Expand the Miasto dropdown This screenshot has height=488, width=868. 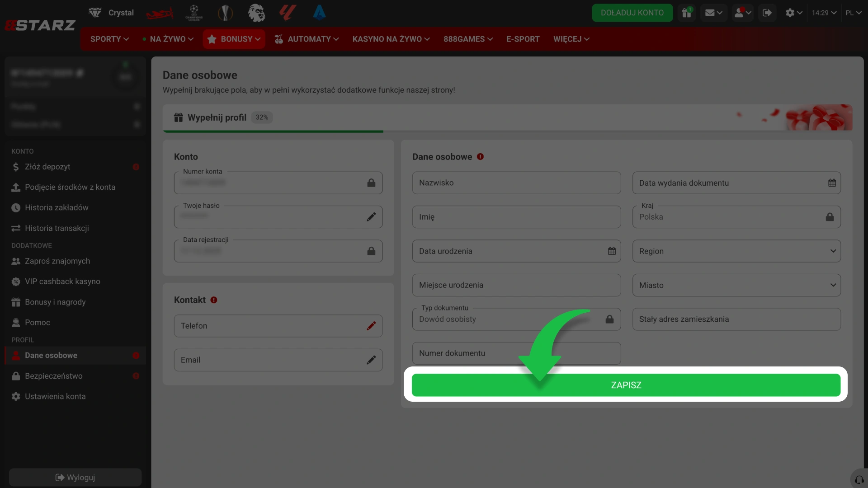tap(736, 285)
